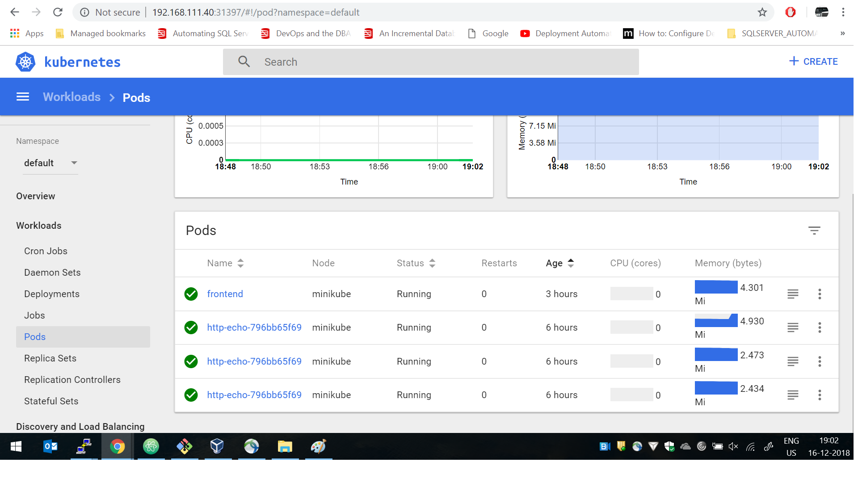Open the frontend pod link

[x=225, y=294]
